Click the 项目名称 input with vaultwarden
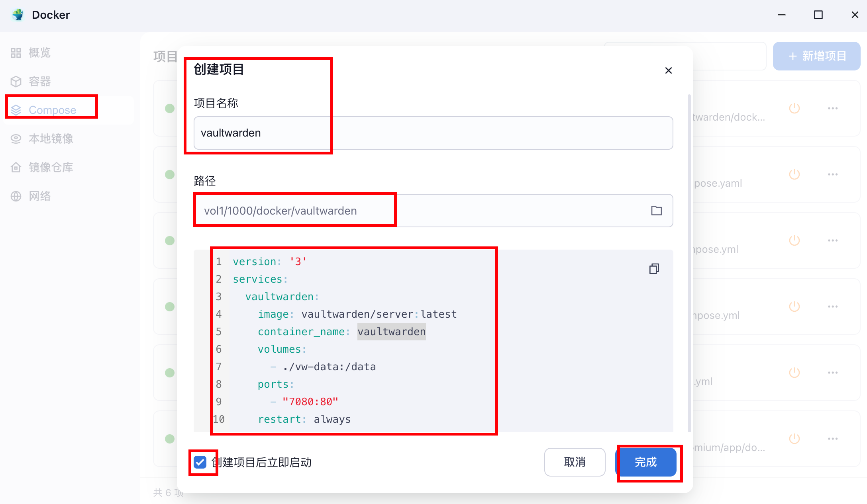 tap(433, 133)
